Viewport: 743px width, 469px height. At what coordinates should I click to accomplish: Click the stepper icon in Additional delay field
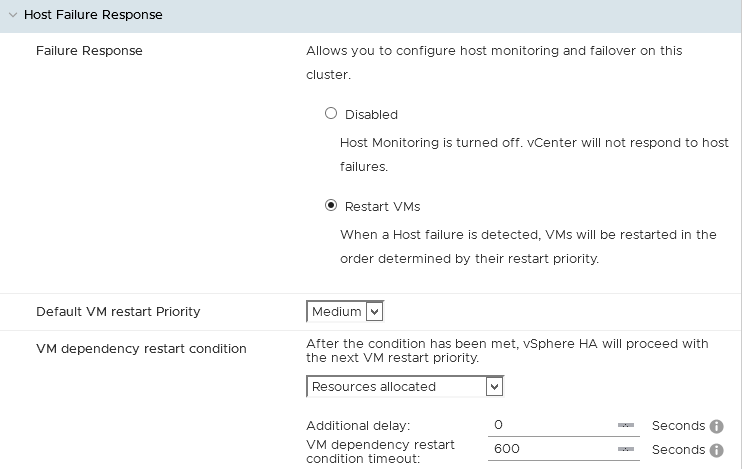click(x=627, y=426)
